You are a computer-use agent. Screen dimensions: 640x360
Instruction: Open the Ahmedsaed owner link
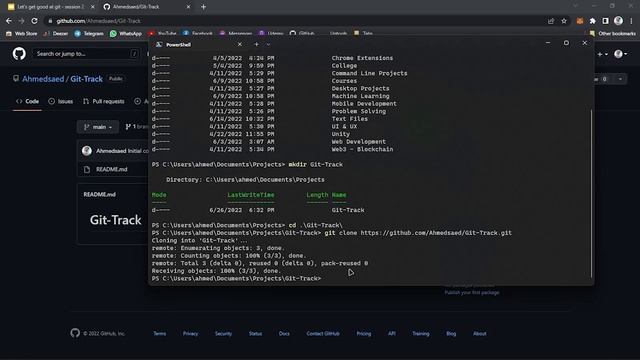click(x=43, y=79)
